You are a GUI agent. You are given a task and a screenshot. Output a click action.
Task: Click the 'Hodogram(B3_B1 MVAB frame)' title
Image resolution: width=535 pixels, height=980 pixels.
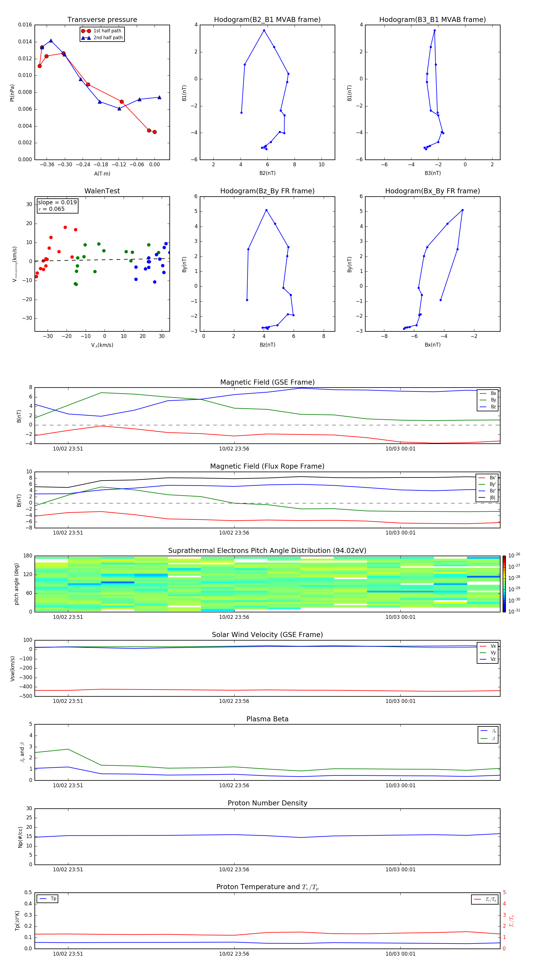click(x=432, y=20)
